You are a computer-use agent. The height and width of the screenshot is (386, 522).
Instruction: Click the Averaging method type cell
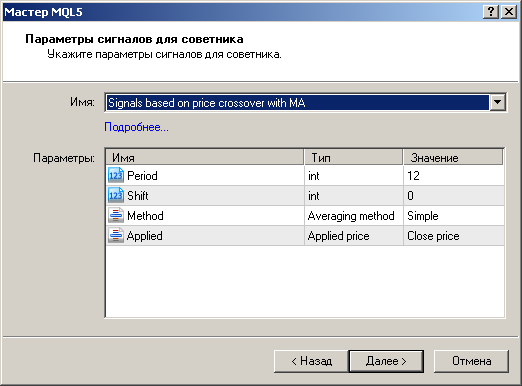pos(354,216)
